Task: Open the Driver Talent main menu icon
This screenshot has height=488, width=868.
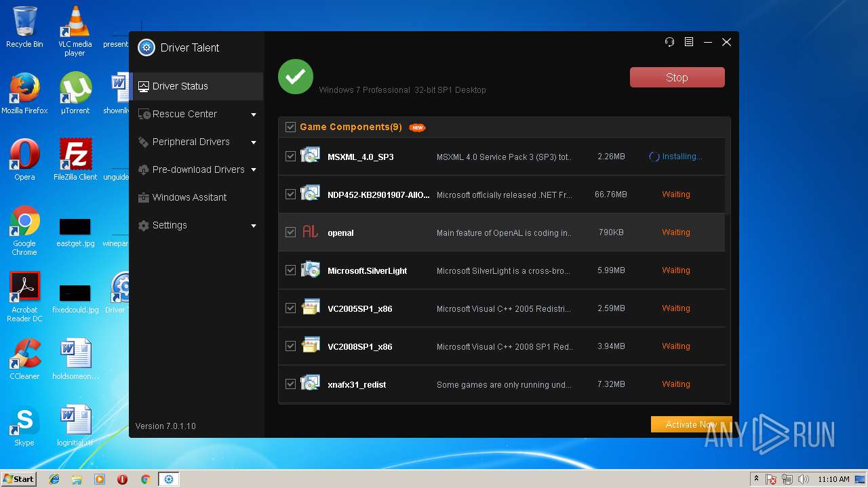Action: [x=689, y=42]
